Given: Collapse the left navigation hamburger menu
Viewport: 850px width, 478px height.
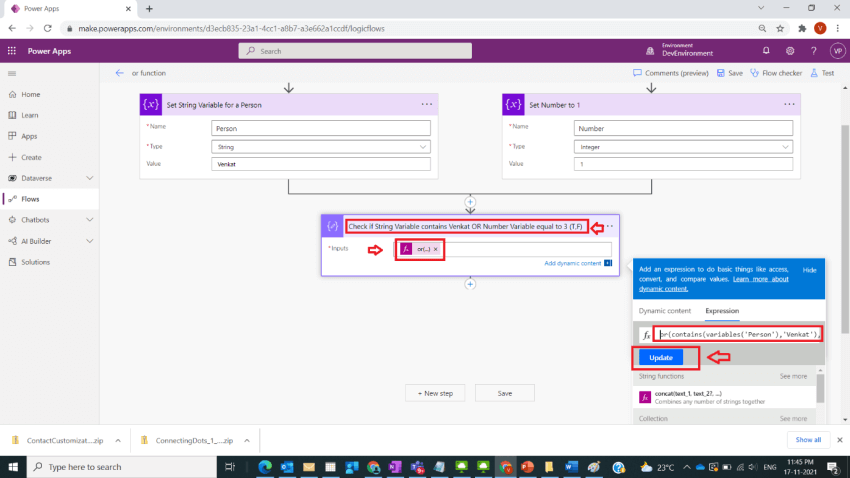Looking at the screenshot, I should (12, 73).
